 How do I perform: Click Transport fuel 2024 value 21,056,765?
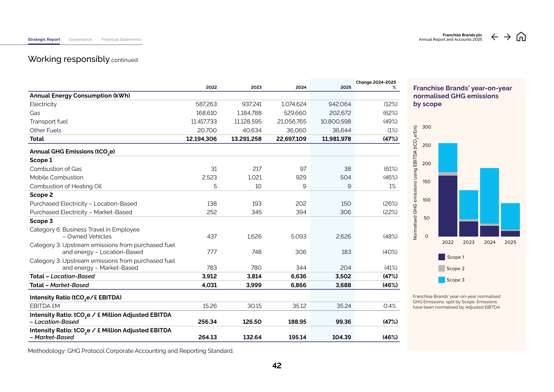coord(292,122)
